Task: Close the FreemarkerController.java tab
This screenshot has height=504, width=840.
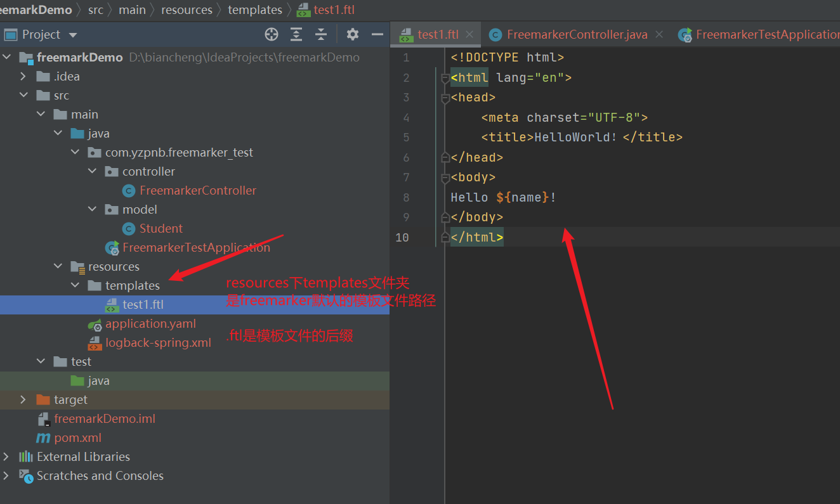Action: tap(659, 34)
